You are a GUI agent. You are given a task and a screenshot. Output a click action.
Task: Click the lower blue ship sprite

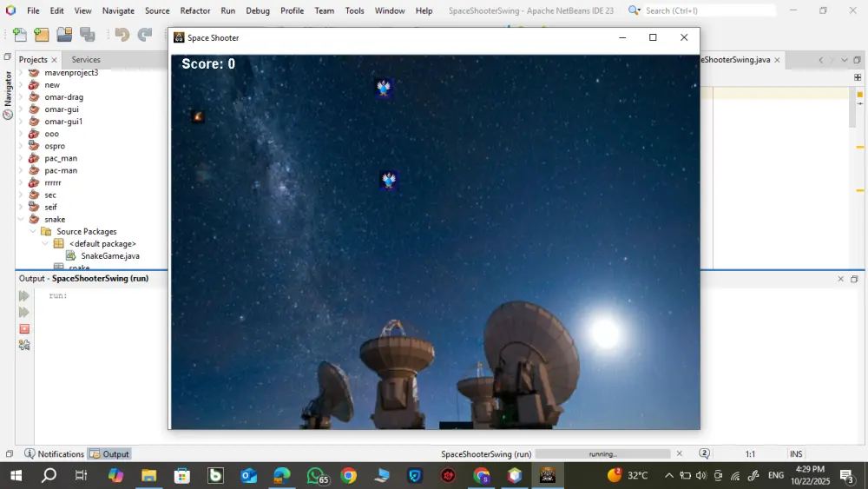(x=389, y=180)
